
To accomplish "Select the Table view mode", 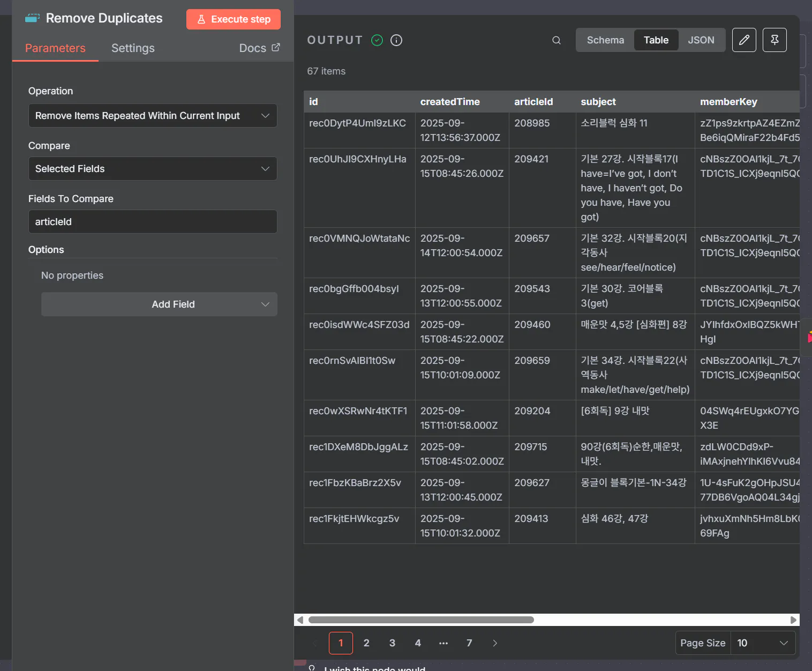I will click(656, 40).
